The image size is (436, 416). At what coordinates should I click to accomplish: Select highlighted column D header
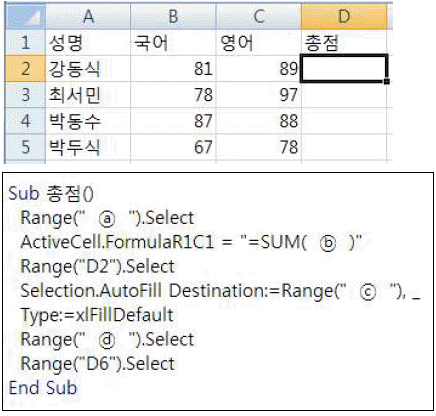[x=344, y=16]
